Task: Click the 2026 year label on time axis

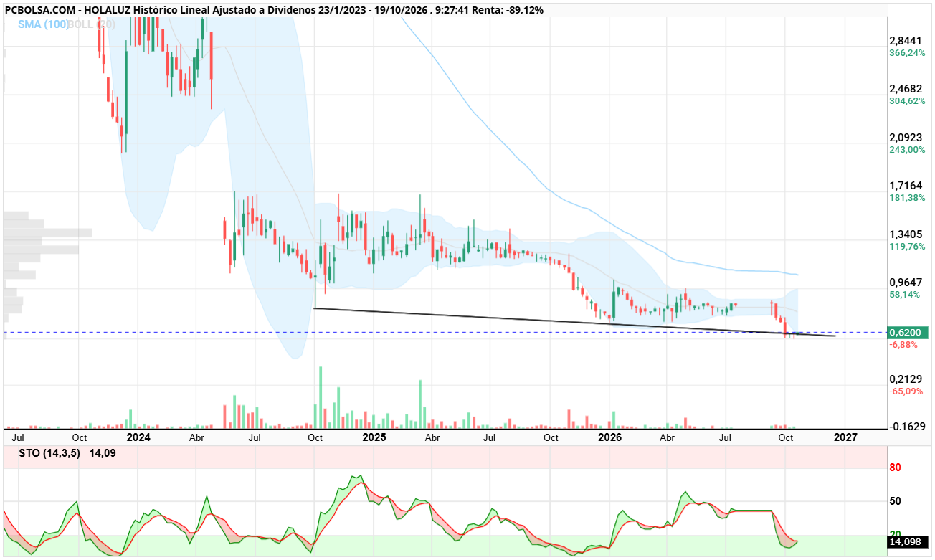Action: pos(609,437)
